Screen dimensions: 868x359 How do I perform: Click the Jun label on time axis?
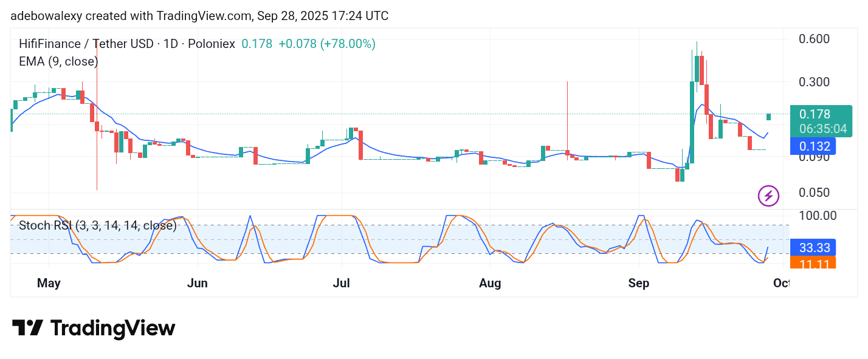pos(197,283)
